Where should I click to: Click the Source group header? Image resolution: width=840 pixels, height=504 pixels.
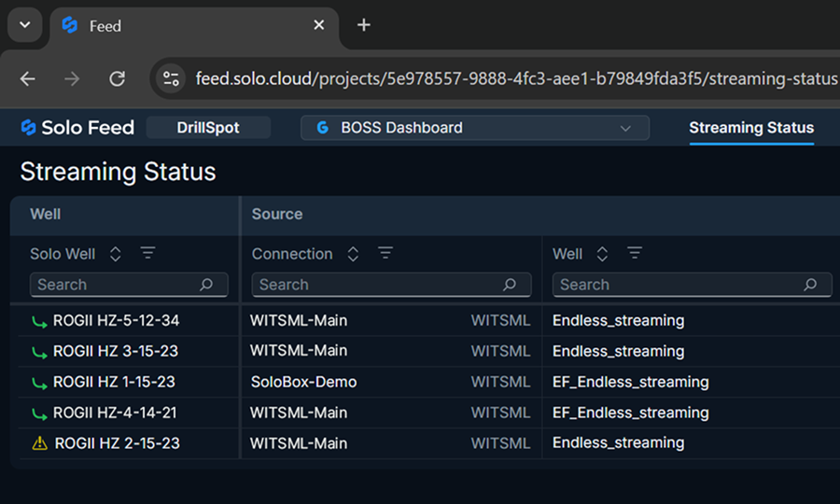pyautogui.click(x=277, y=215)
